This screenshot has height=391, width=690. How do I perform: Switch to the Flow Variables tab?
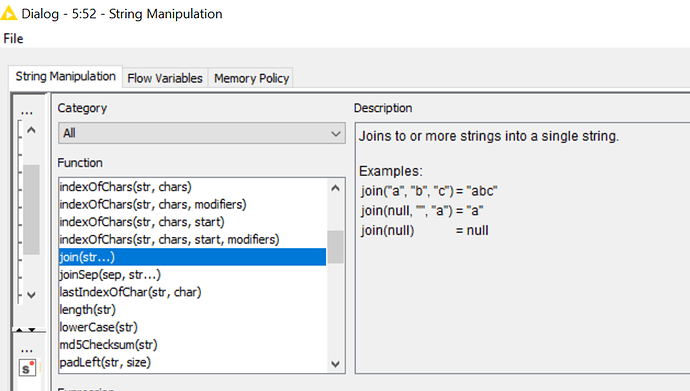coord(165,78)
